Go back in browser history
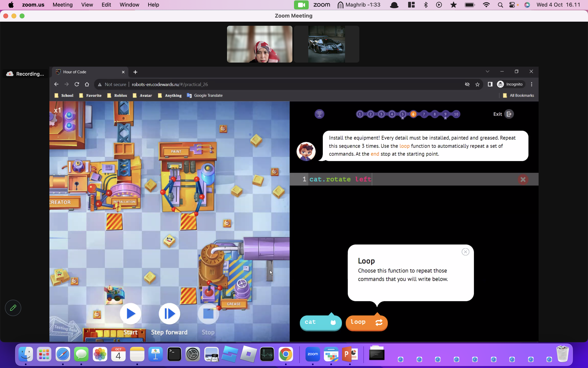Screen dimensions: 588x368 (56, 84)
